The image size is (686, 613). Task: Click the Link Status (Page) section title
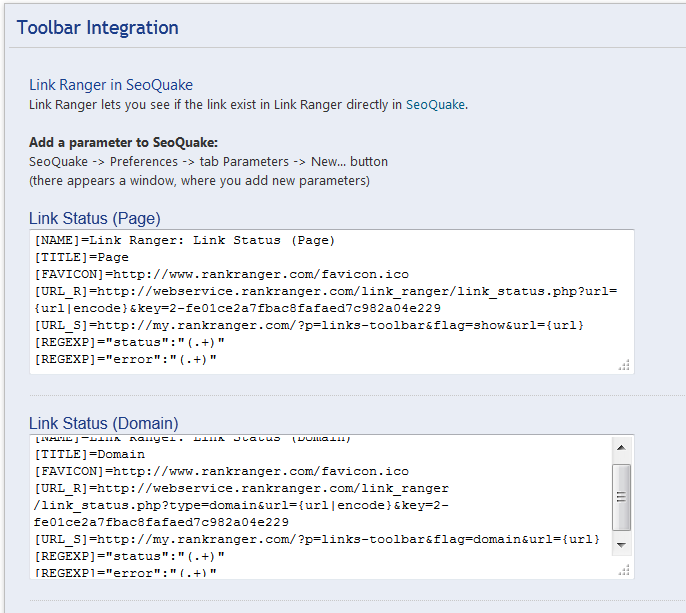95,218
